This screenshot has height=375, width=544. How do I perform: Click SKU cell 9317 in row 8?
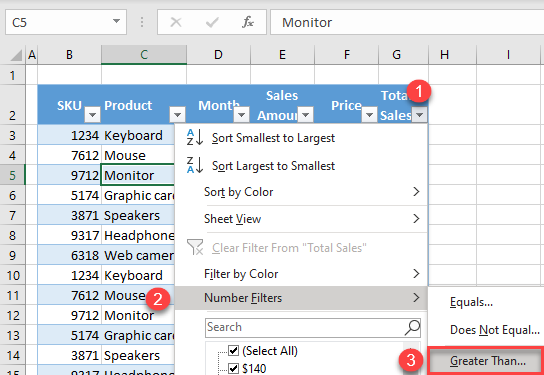[69, 236]
